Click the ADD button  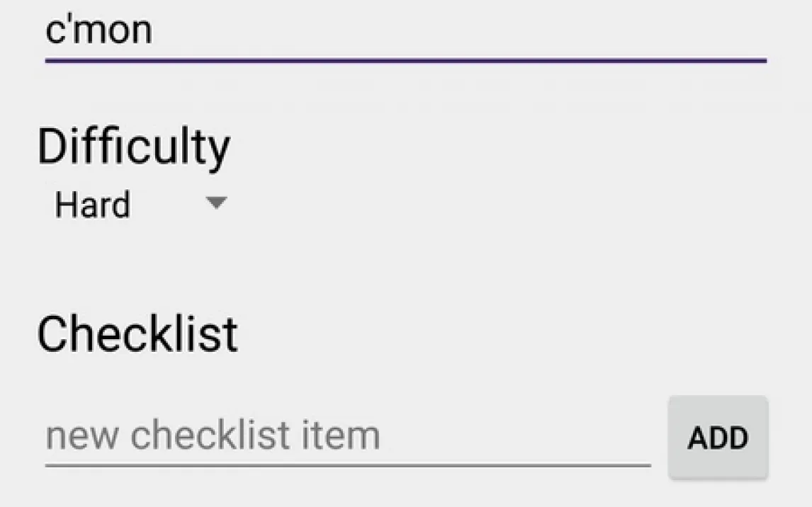[718, 437]
